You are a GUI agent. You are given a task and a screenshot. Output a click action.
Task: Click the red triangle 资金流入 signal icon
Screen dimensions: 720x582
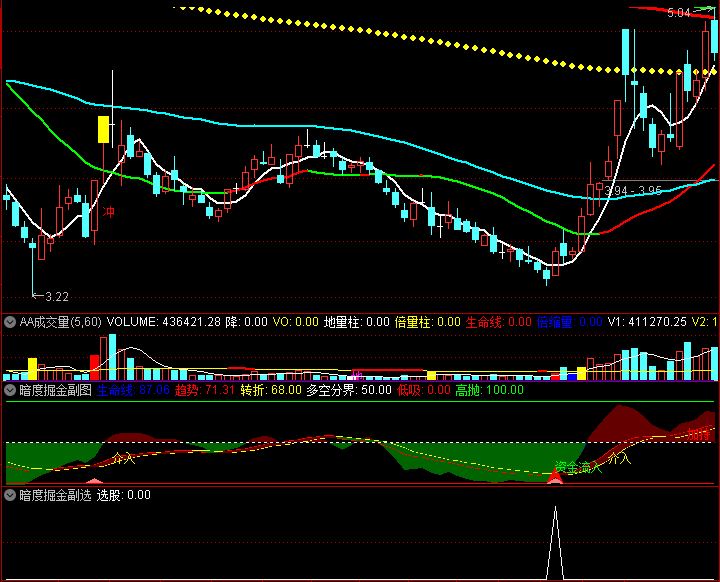(555, 479)
